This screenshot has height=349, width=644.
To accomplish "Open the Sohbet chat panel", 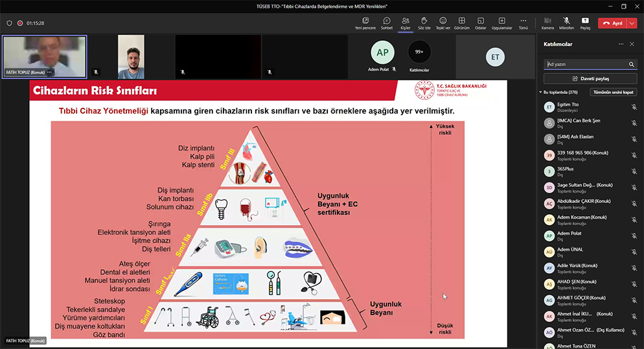I will pyautogui.click(x=386, y=23).
